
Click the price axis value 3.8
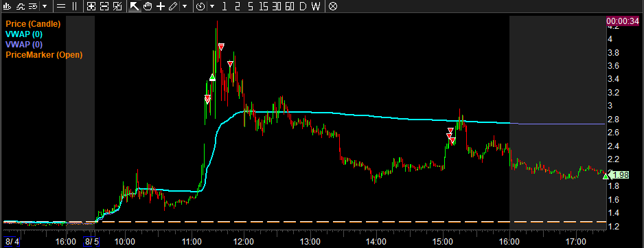point(614,53)
